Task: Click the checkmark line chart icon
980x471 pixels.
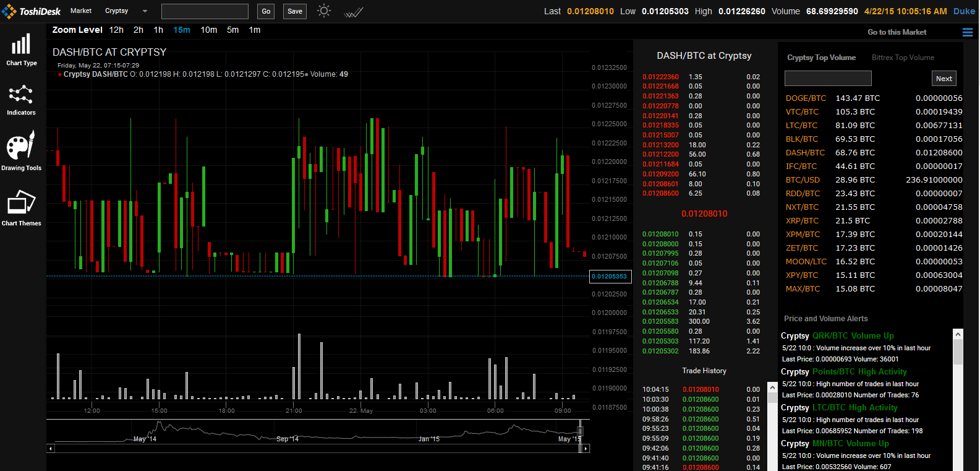Action: point(354,12)
